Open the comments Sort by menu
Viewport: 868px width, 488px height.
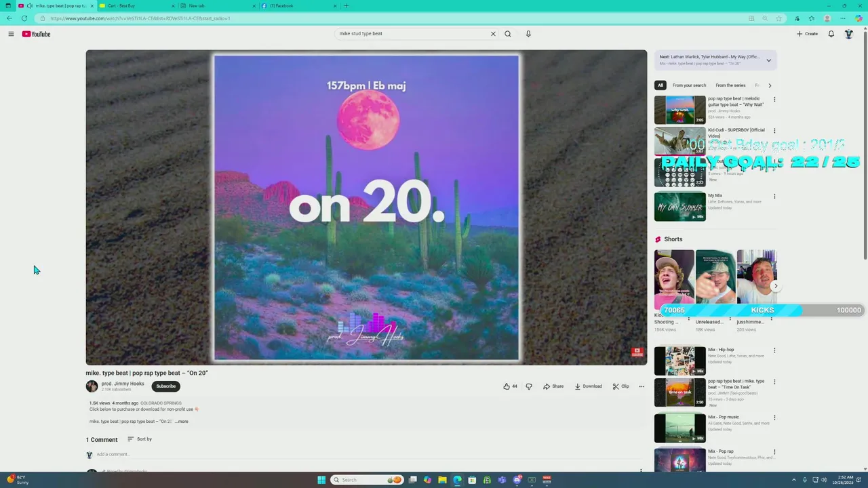140,439
